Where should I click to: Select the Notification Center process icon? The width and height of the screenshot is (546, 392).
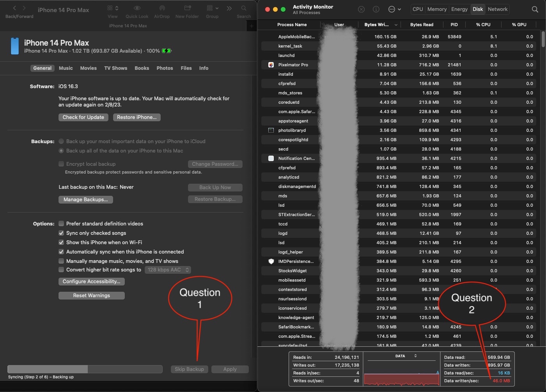click(x=271, y=158)
